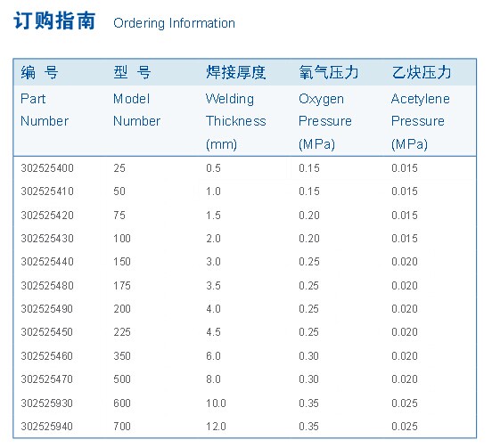Click the 订购指南 title text
This screenshot has height=448, width=492.
tap(54, 21)
